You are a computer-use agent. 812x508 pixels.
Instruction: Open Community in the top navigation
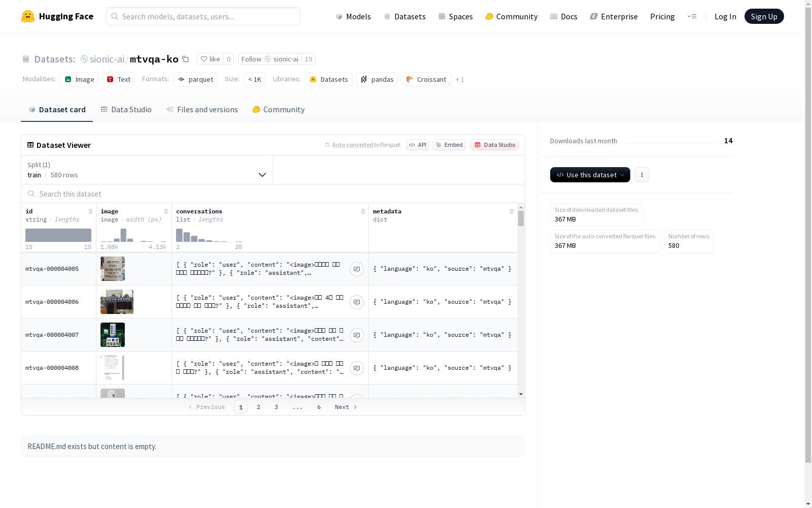[x=512, y=16]
